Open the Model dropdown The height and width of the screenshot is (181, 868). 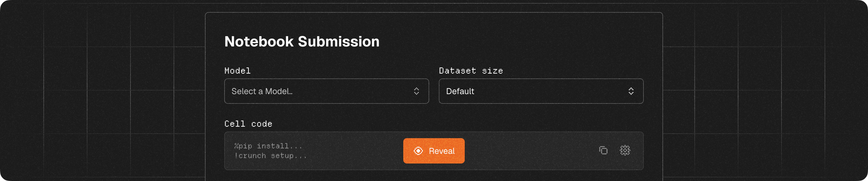pos(326,91)
